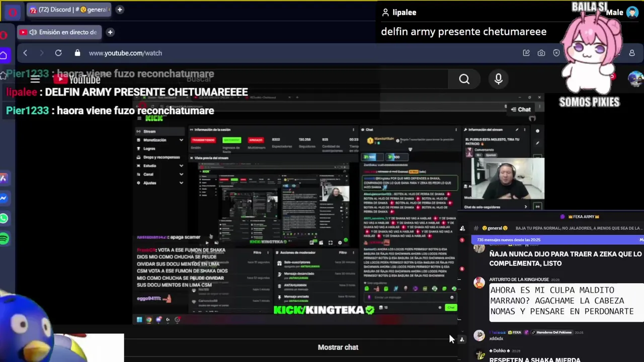Screen dimensions: 644x362
Task: Select the Emisión en directo YouTube tab
Action: tap(58, 32)
